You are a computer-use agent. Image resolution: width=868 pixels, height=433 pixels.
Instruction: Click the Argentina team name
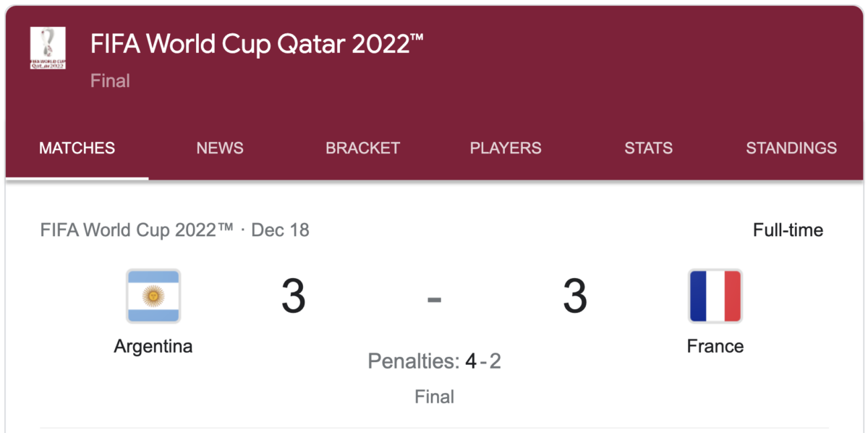click(153, 346)
